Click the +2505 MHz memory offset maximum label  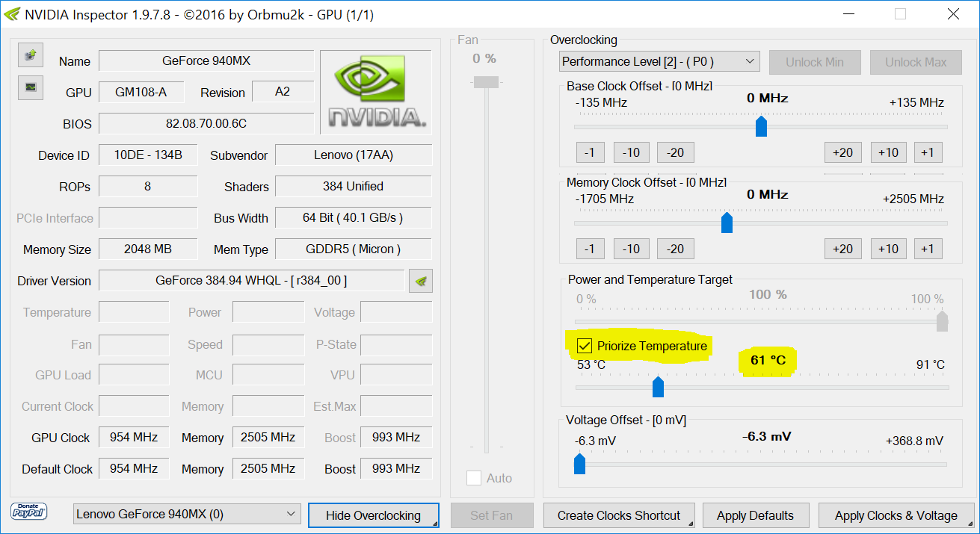tap(913, 199)
